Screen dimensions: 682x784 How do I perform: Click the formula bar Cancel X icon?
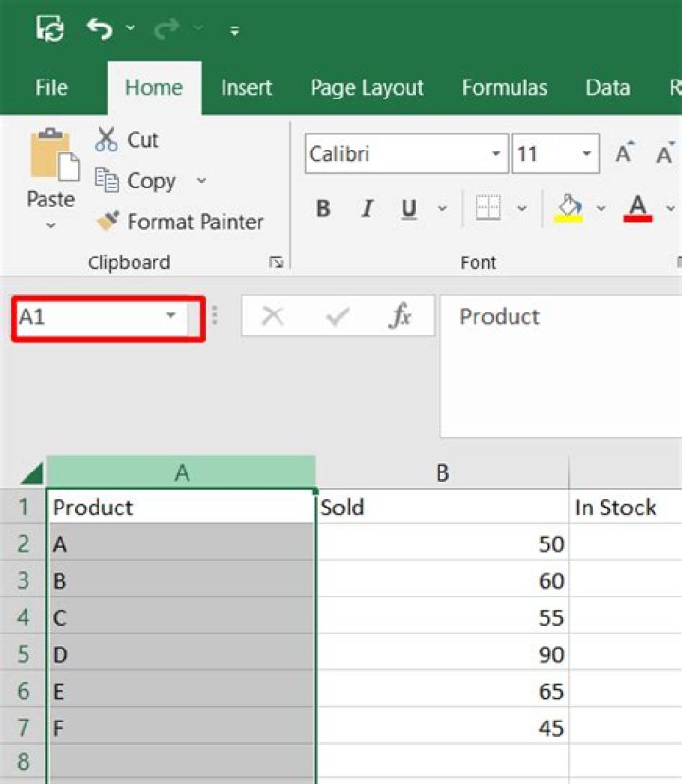point(273,315)
